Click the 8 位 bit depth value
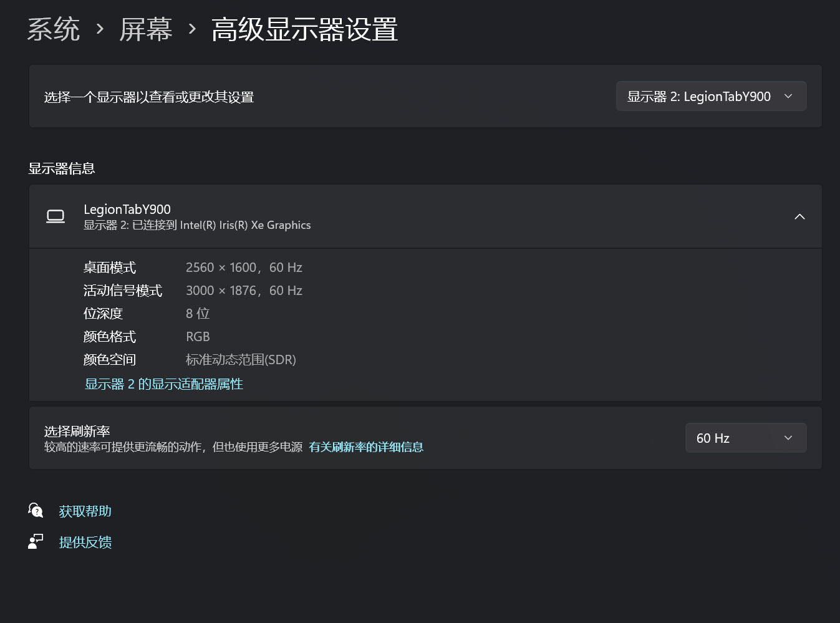 tap(198, 314)
